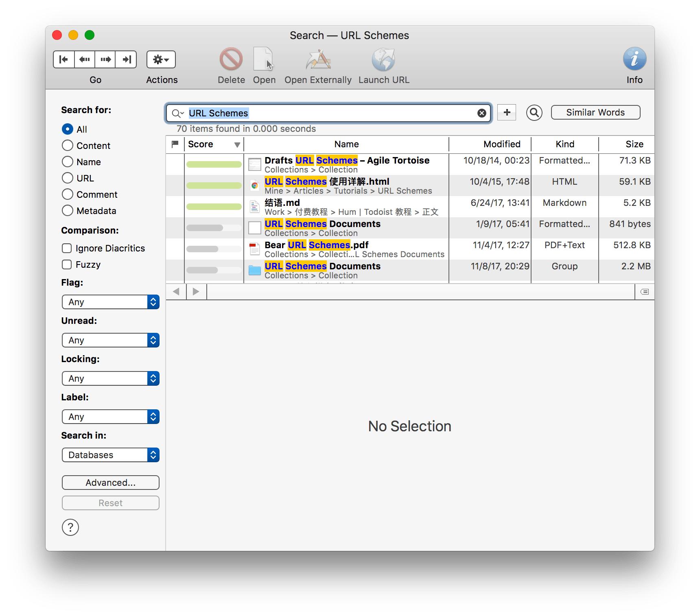Click the Similar Words button
Image resolution: width=700 pixels, height=616 pixels.
pos(595,112)
